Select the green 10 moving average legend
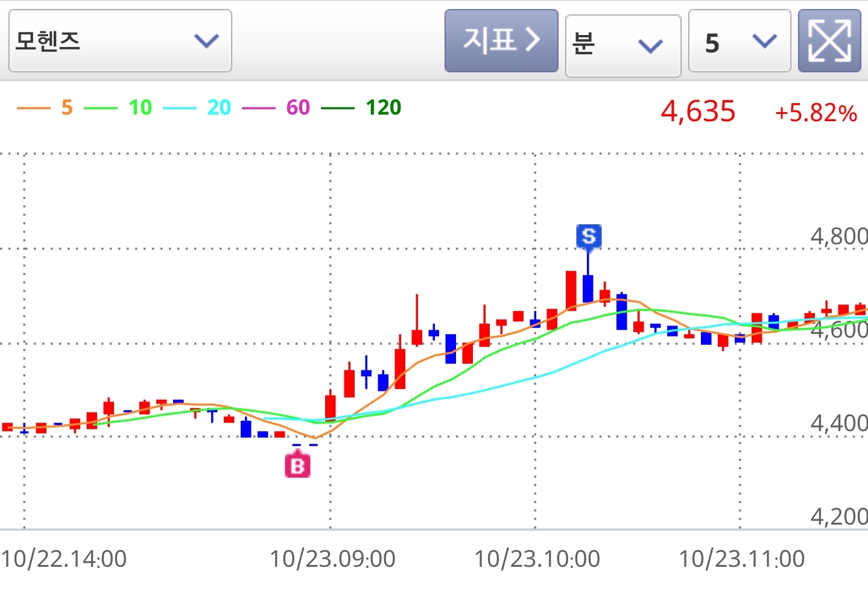Viewport: 868px width, 609px height. pos(118,108)
